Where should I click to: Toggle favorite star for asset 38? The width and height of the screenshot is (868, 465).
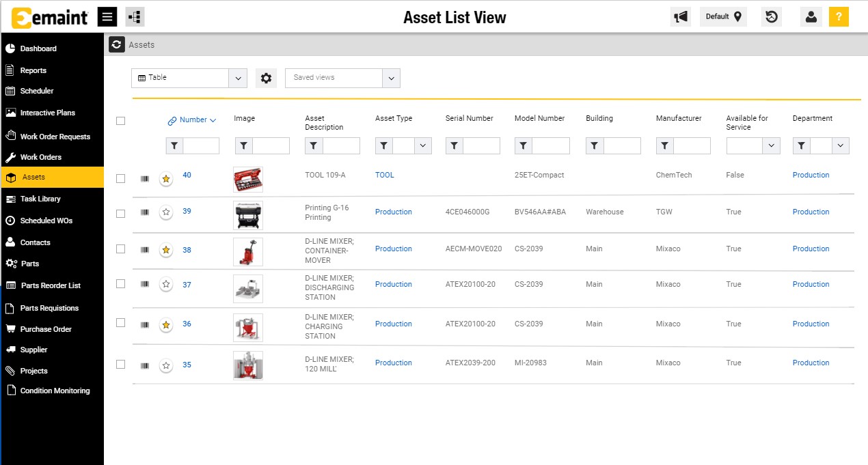pyautogui.click(x=165, y=250)
